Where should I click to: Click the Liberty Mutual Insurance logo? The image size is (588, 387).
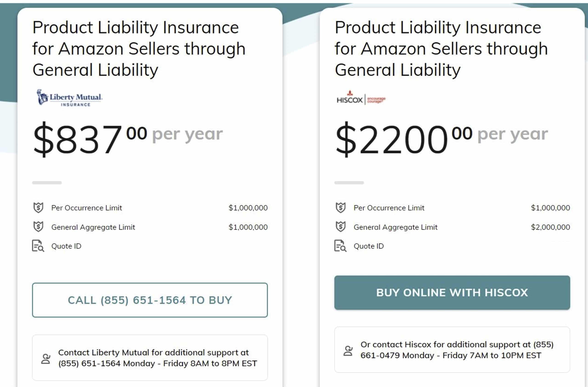70,98
